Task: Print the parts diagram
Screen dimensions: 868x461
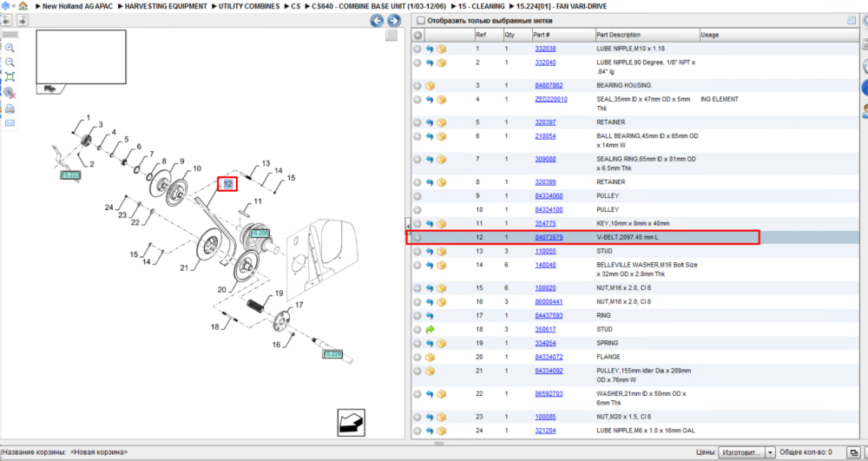Action: click(10, 109)
